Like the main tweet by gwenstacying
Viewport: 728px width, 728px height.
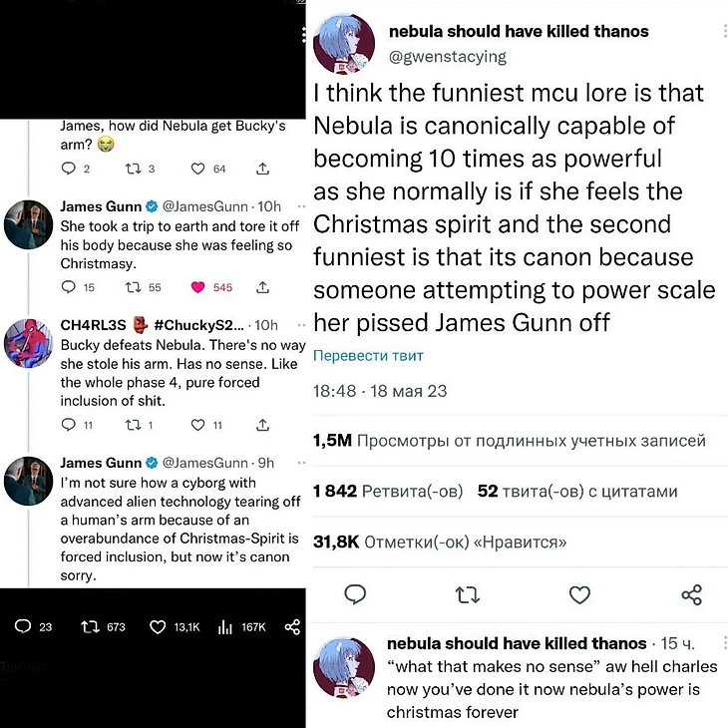579,595
